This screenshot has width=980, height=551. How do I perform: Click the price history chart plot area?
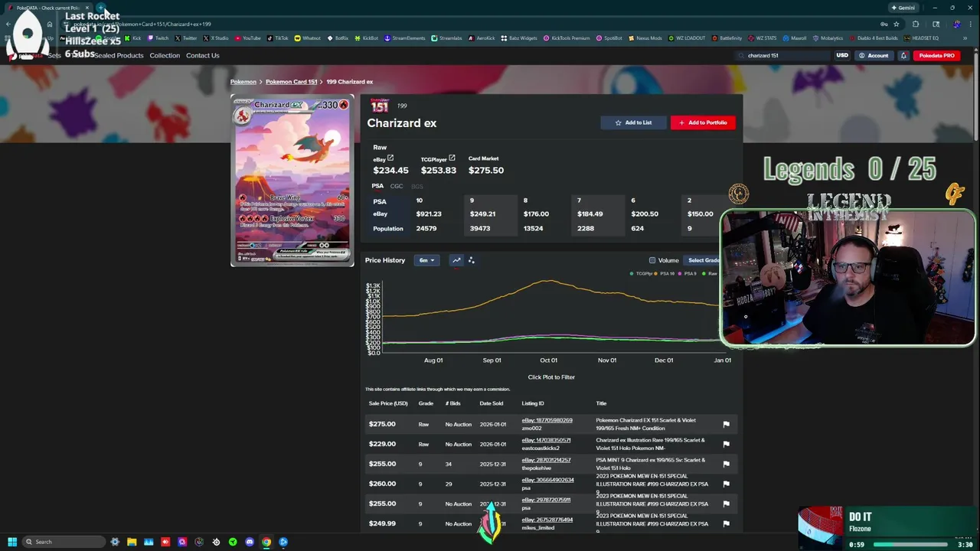(551, 318)
